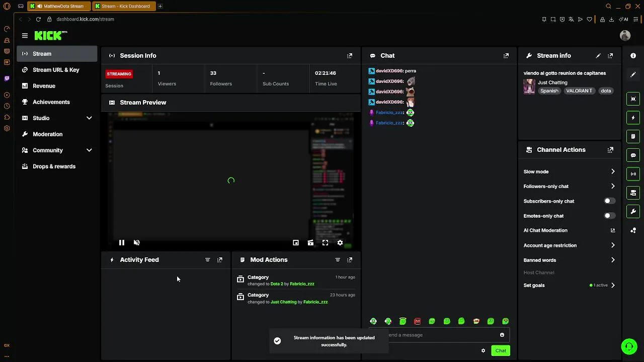
Task: Edit stream info with the pencil icon in the Stream info header
Action: [x=598, y=56]
